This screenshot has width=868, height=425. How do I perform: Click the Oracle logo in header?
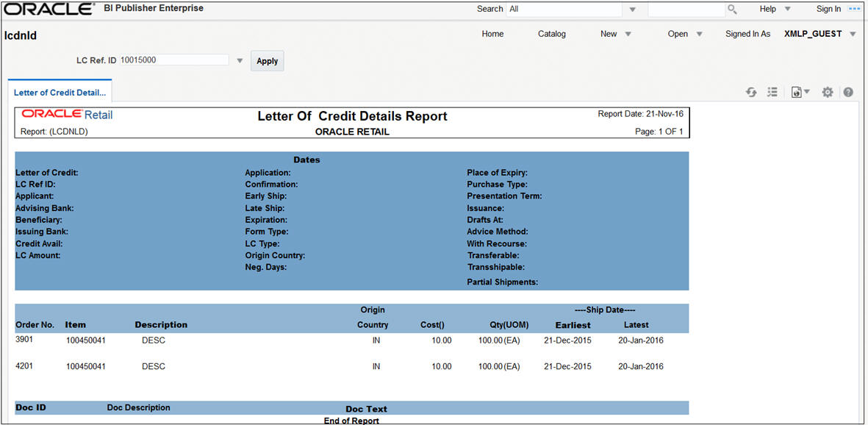point(49,9)
